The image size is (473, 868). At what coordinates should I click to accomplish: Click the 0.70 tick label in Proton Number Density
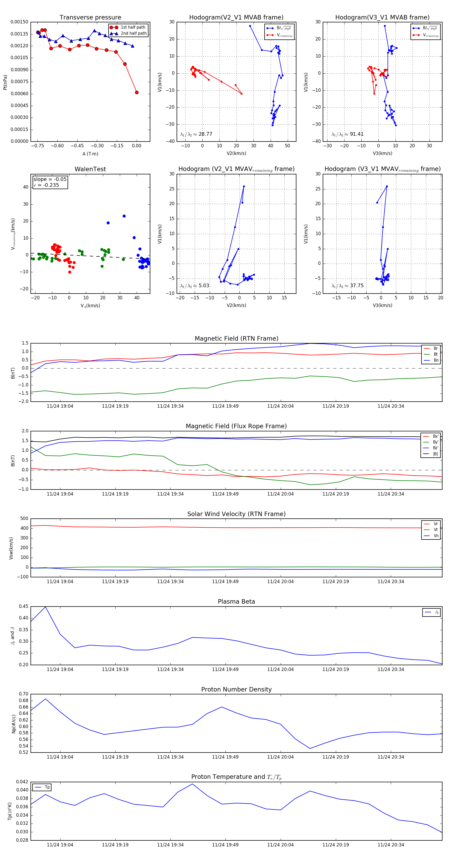click(24, 694)
